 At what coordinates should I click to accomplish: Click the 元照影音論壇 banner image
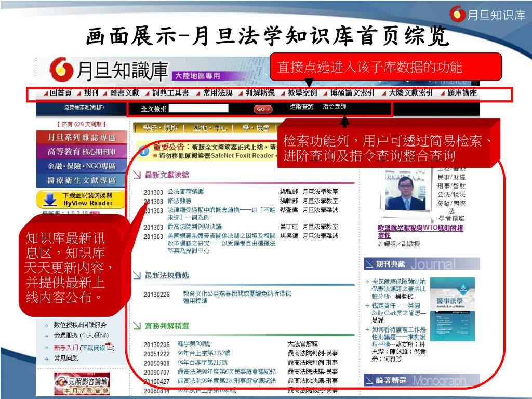coord(82,383)
